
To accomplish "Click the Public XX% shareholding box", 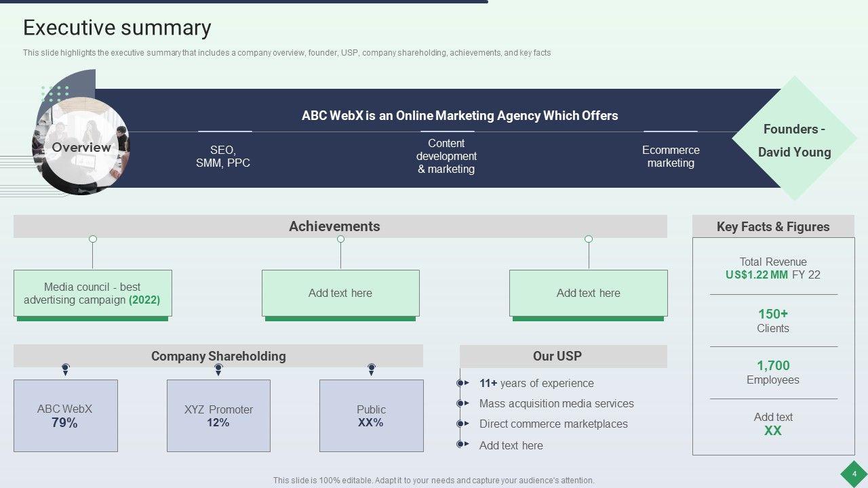I will (371, 415).
